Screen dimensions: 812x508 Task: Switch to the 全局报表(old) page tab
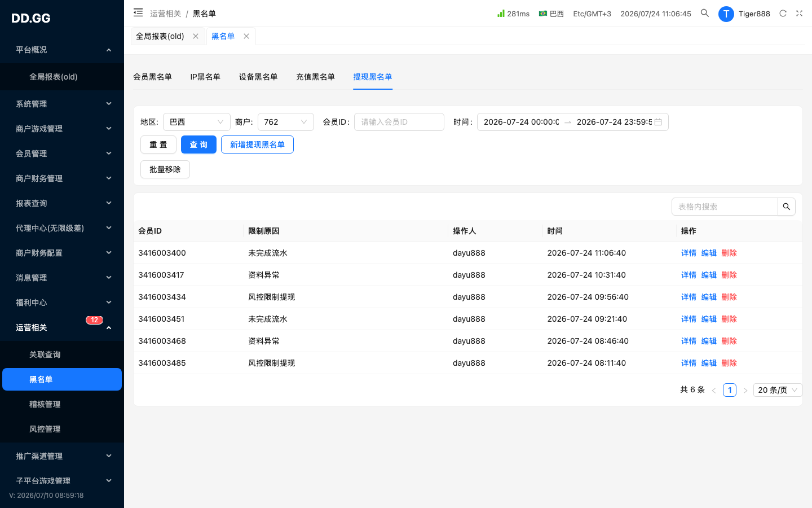[160, 36]
